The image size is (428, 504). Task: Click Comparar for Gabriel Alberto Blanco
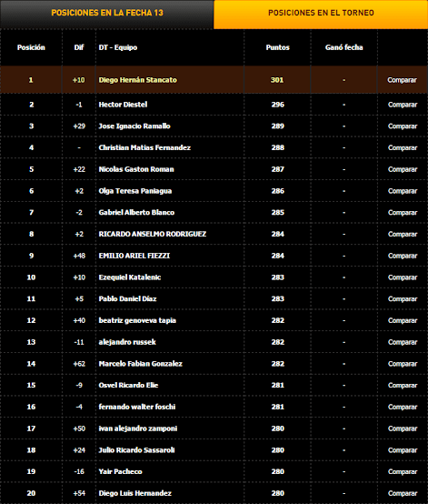403,213
